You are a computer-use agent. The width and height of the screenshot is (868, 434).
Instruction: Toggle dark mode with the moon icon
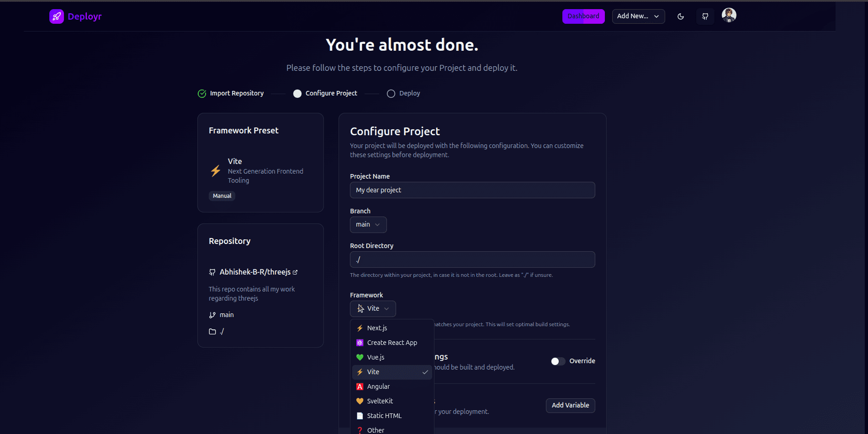tap(680, 16)
